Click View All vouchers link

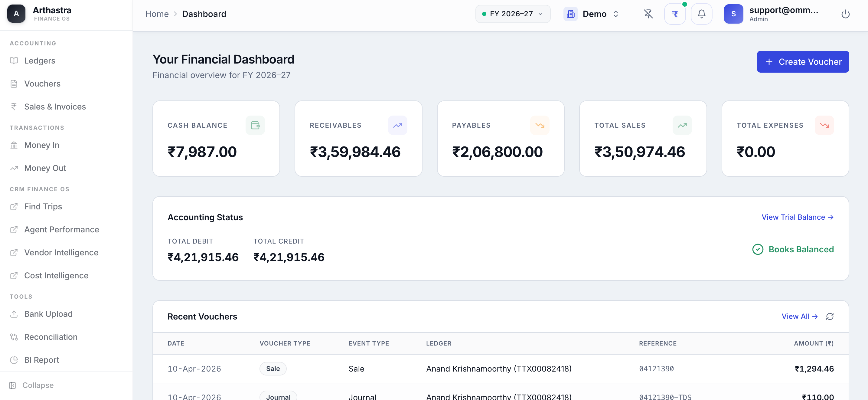tap(799, 316)
